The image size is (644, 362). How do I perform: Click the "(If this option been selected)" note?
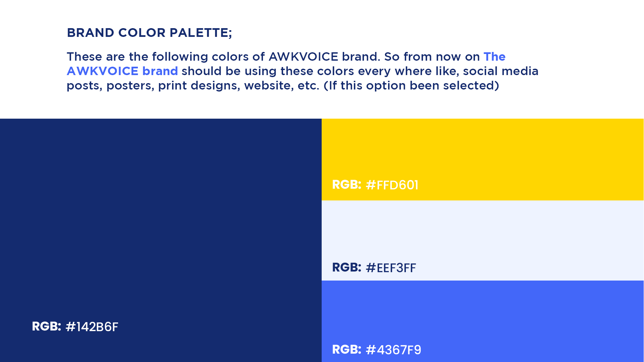[x=411, y=85]
